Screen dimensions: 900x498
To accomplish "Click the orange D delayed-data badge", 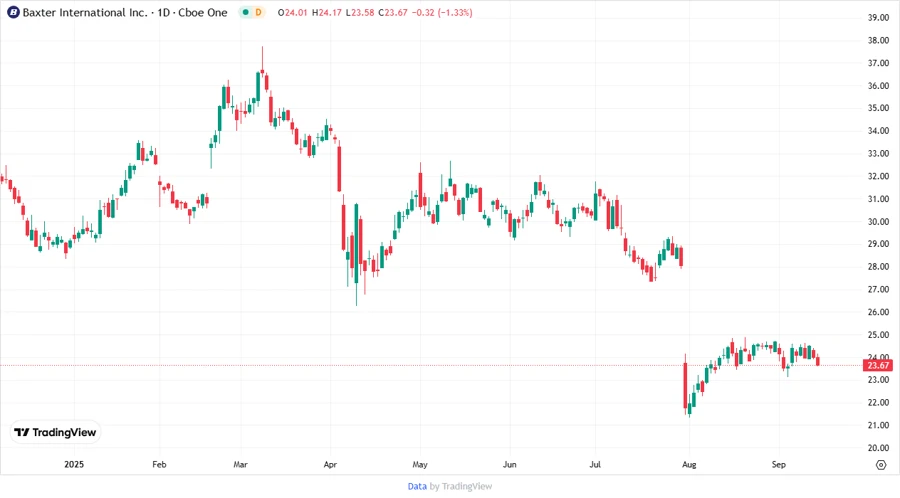I will pos(258,12).
